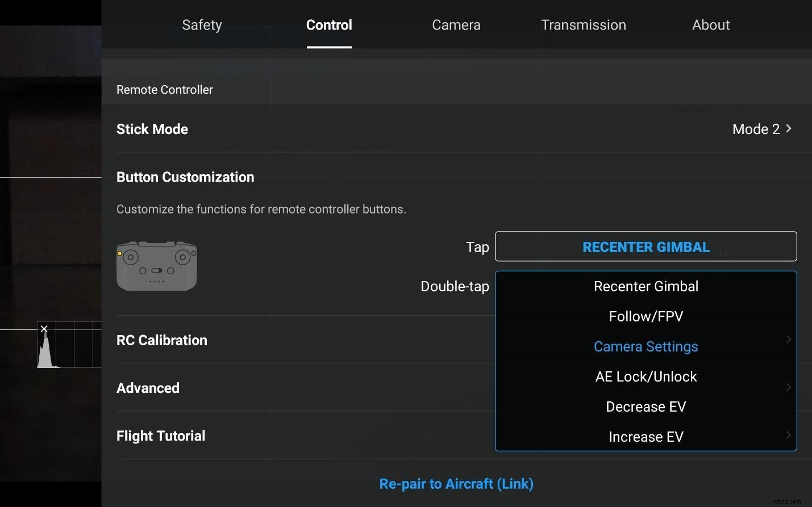Viewport: 812px width, 507px height.
Task: Select the Decrease EV action
Action: pos(646,407)
